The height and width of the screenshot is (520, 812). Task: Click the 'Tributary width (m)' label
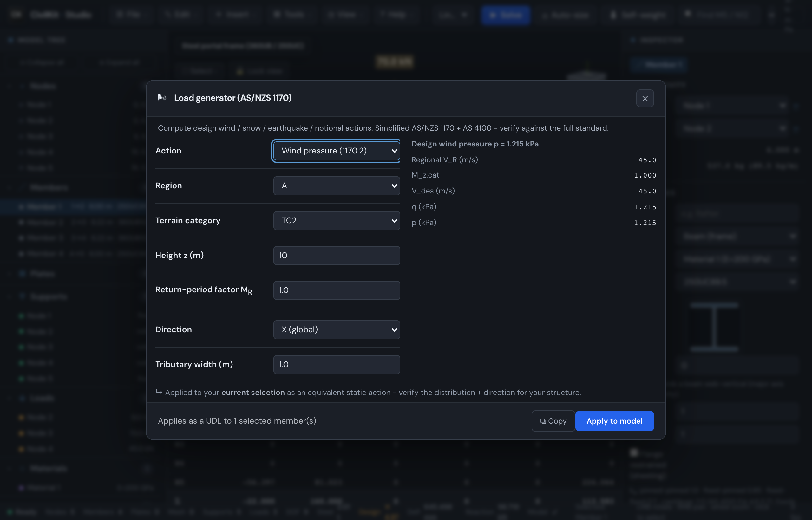click(194, 364)
